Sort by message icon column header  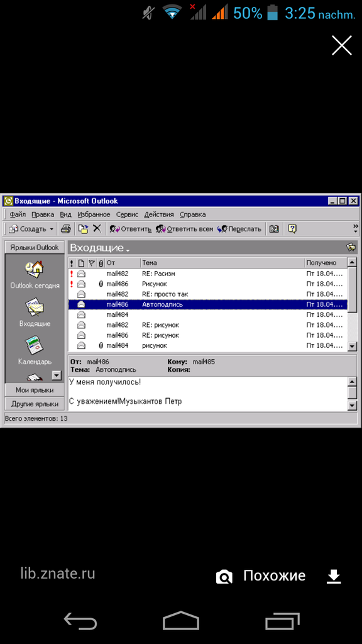point(81,263)
